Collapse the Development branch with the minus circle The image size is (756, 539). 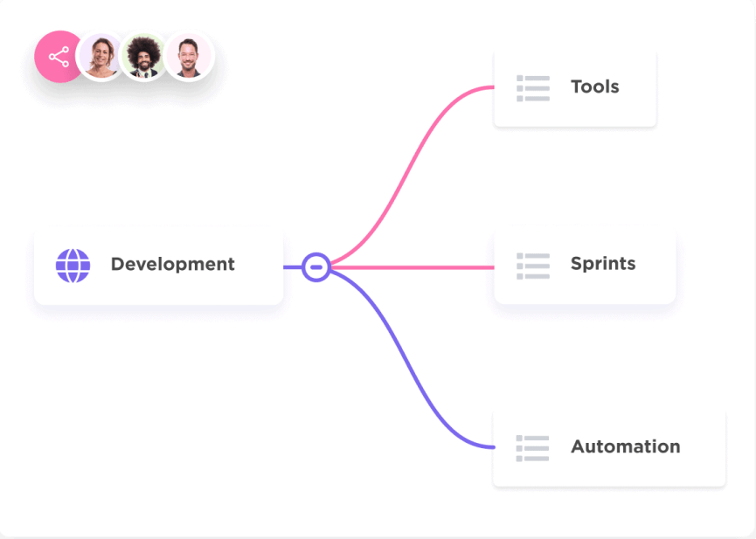316,267
